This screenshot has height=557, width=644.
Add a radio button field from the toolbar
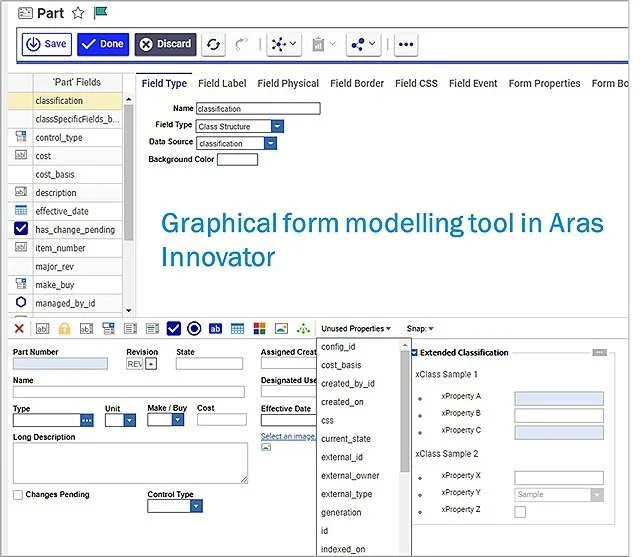[194, 328]
